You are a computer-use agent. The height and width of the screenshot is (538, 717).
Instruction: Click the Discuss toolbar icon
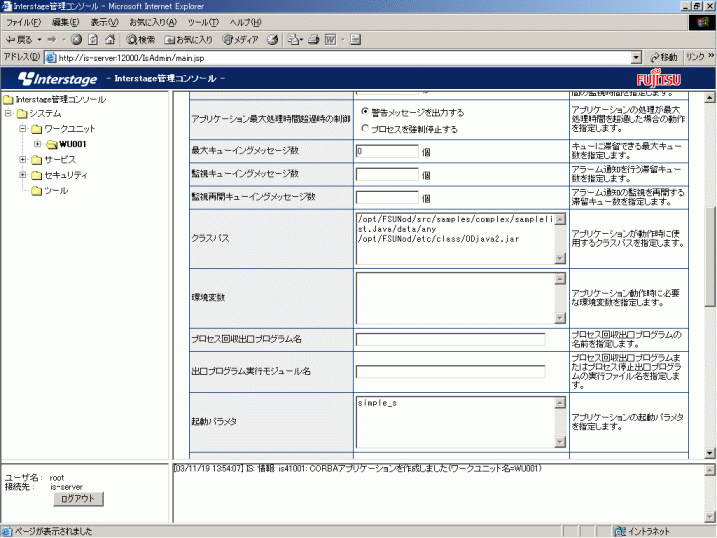355,40
